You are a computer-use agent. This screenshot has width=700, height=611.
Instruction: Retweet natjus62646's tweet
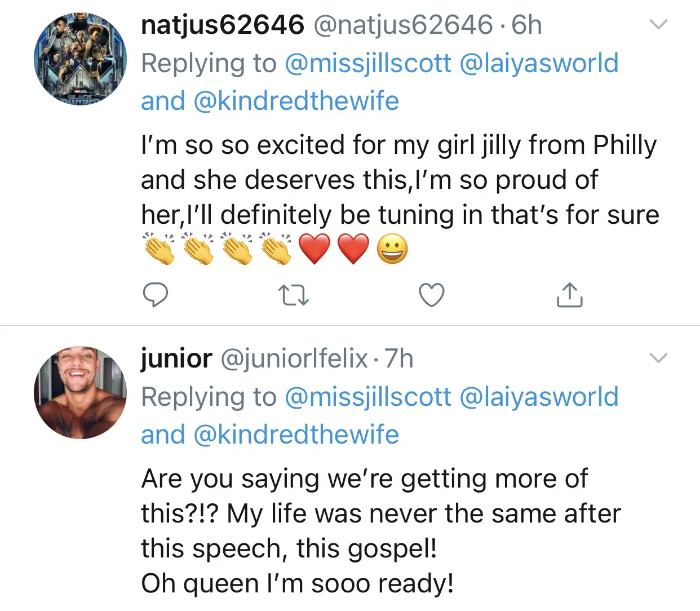click(x=294, y=295)
